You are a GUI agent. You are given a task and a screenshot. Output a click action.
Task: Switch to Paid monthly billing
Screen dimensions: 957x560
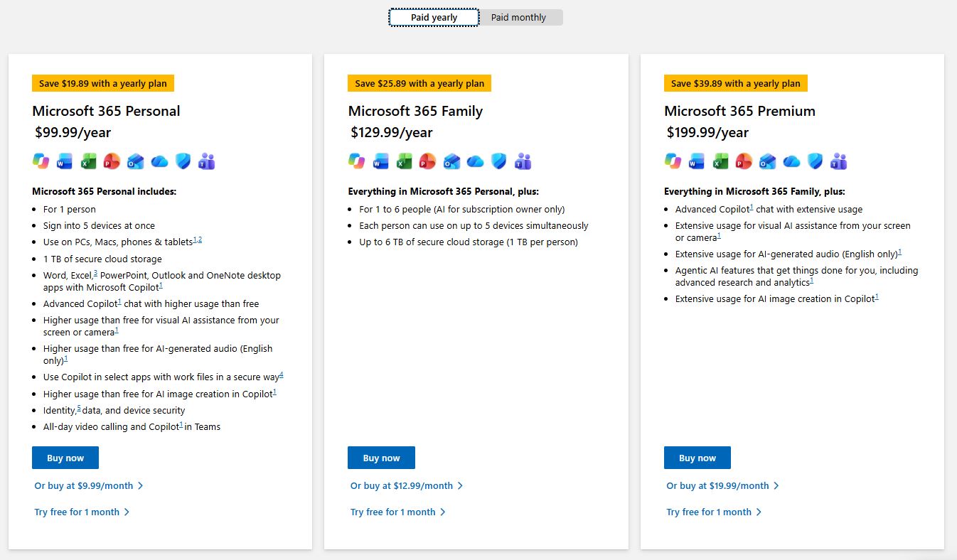point(519,18)
